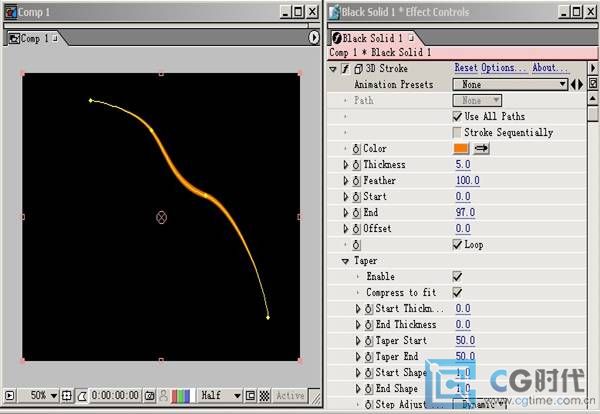Collapse the Taper group triangle
Viewport: 600px width, 414px height.
pos(345,261)
